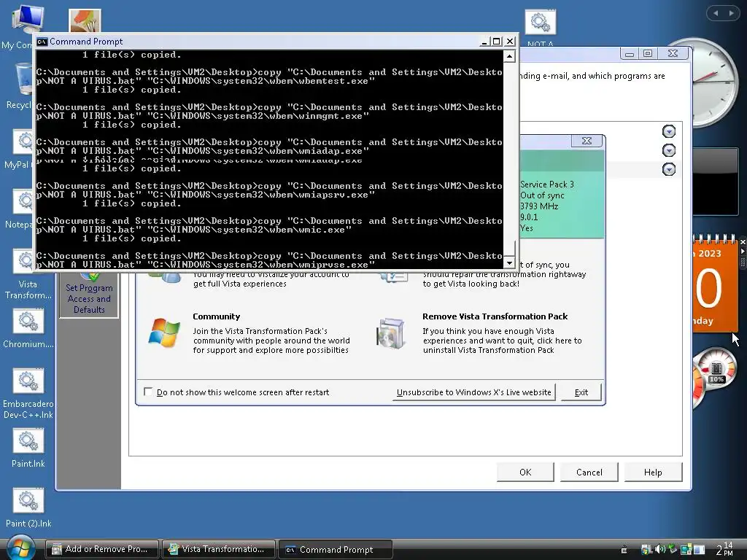
Task: Select the Notepad desktop shortcut icon
Action: [x=24, y=201]
